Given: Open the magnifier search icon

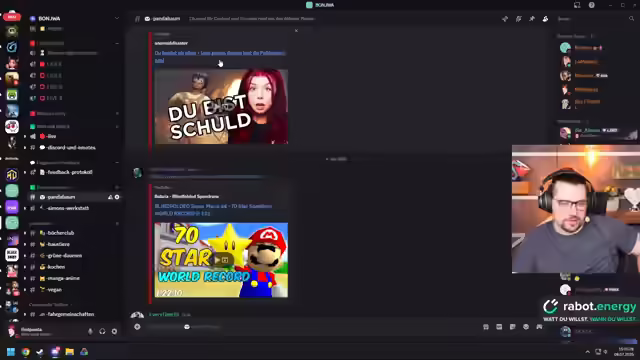Looking at the screenshot, I should point(631,19).
